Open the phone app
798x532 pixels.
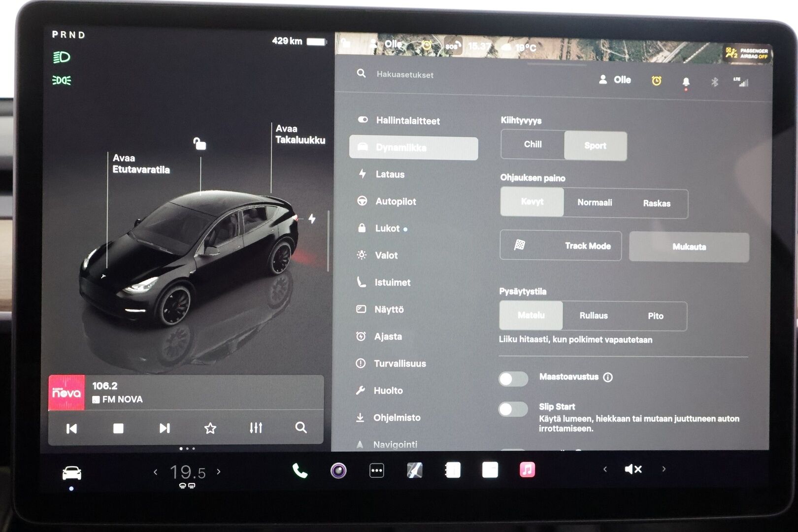299,471
